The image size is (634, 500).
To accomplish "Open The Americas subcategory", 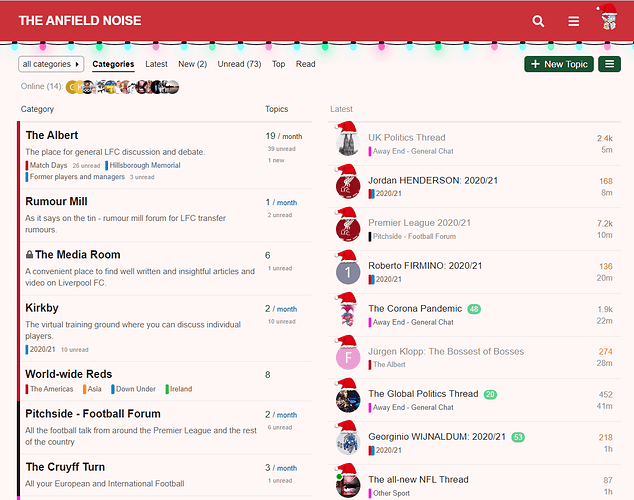I will (52, 389).
